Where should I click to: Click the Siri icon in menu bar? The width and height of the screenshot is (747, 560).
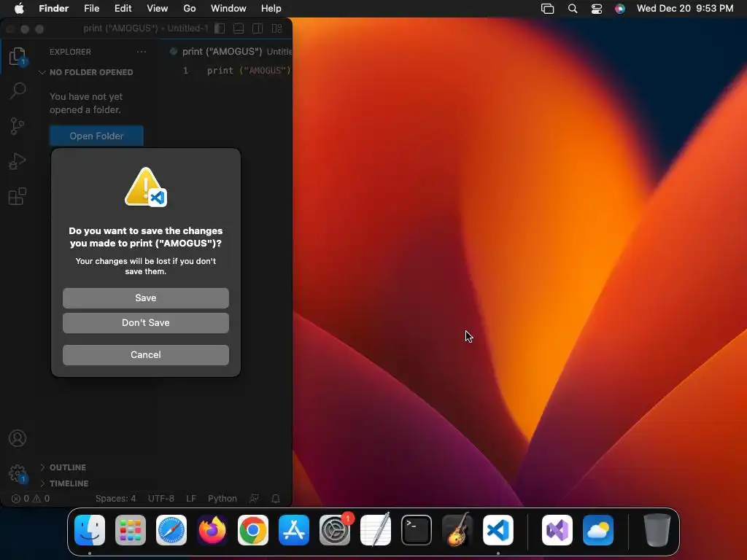point(620,9)
